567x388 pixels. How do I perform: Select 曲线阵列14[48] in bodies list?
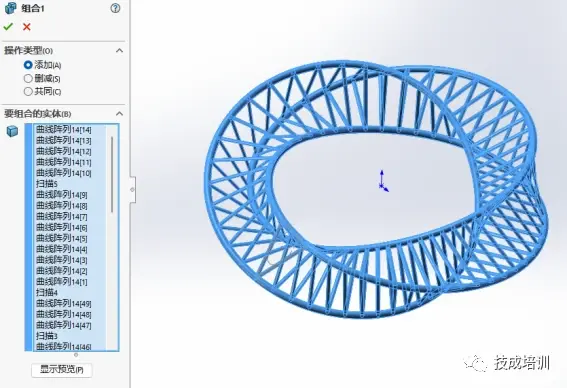[x=64, y=314]
